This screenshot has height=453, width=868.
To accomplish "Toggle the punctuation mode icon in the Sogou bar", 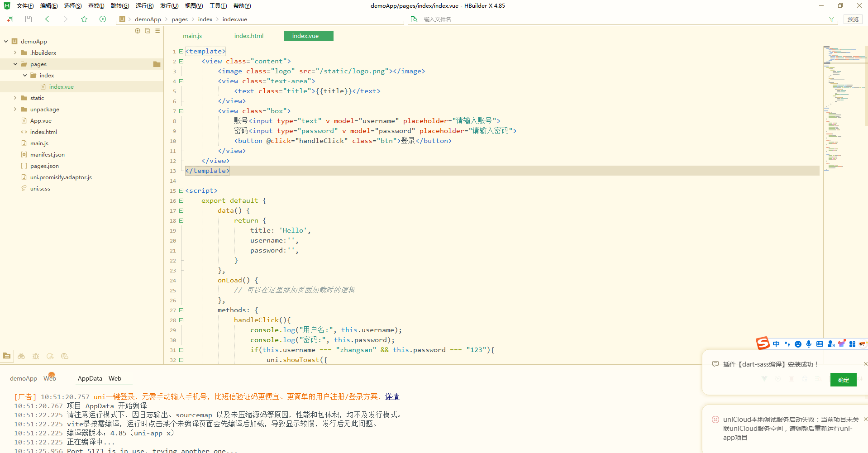I will tap(787, 344).
